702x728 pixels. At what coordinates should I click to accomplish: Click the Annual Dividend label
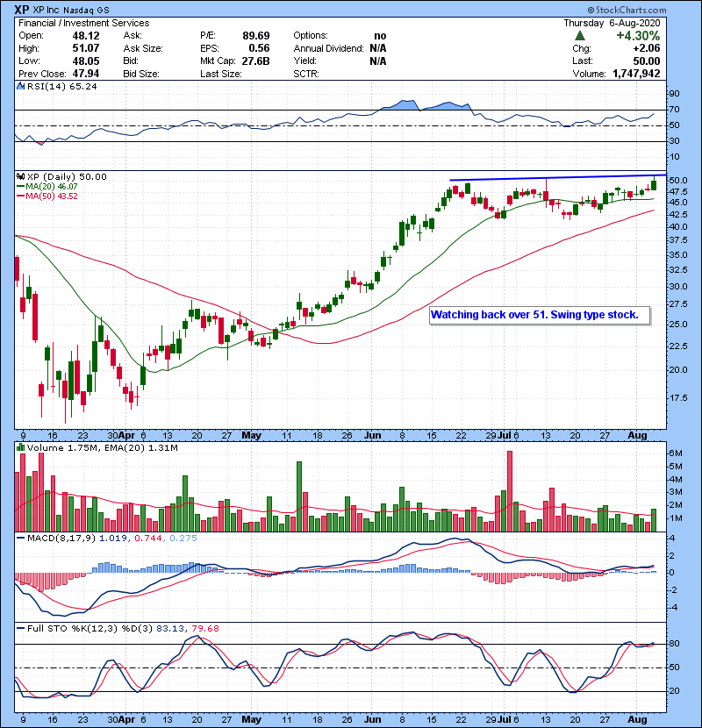coord(328,48)
